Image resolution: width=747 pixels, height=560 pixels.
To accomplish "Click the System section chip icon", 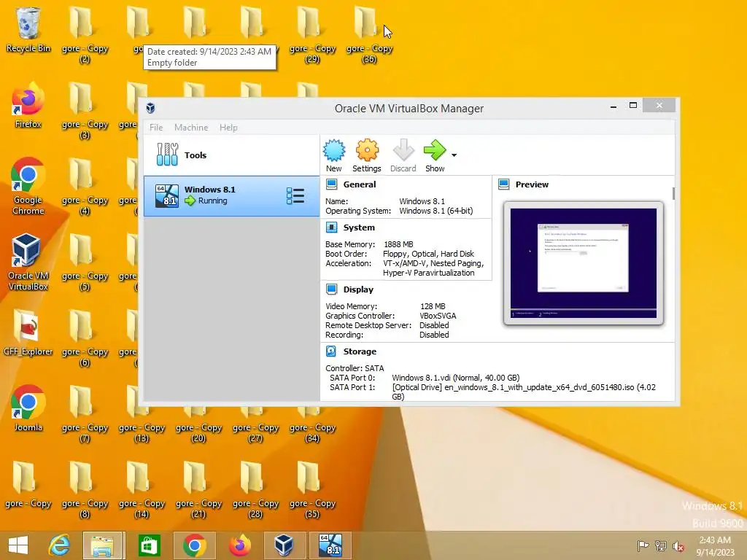I will pyautogui.click(x=332, y=227).
